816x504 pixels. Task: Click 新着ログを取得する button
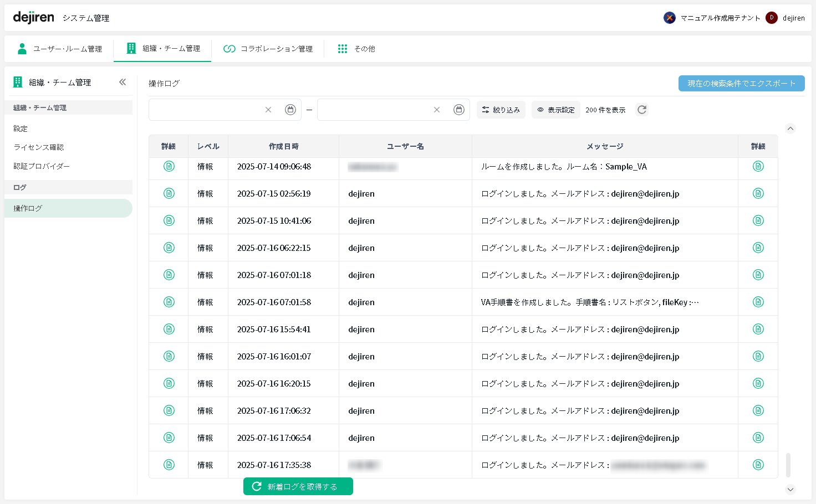pyautogui.click(x=298, y=486)
